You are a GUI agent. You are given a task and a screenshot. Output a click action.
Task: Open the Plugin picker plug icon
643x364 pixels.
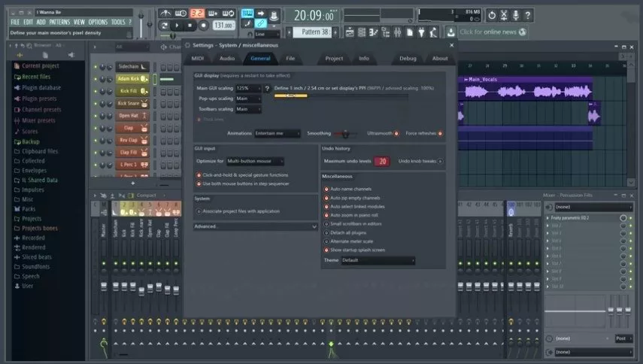click(421, 32)
